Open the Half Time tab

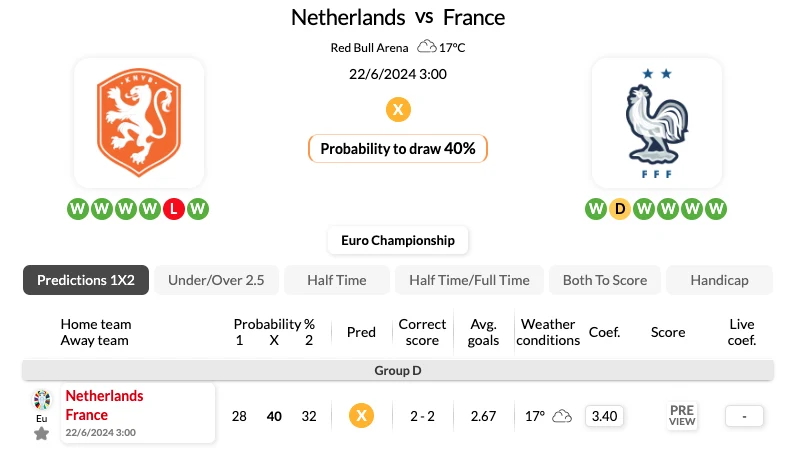(x=337, y=280)
